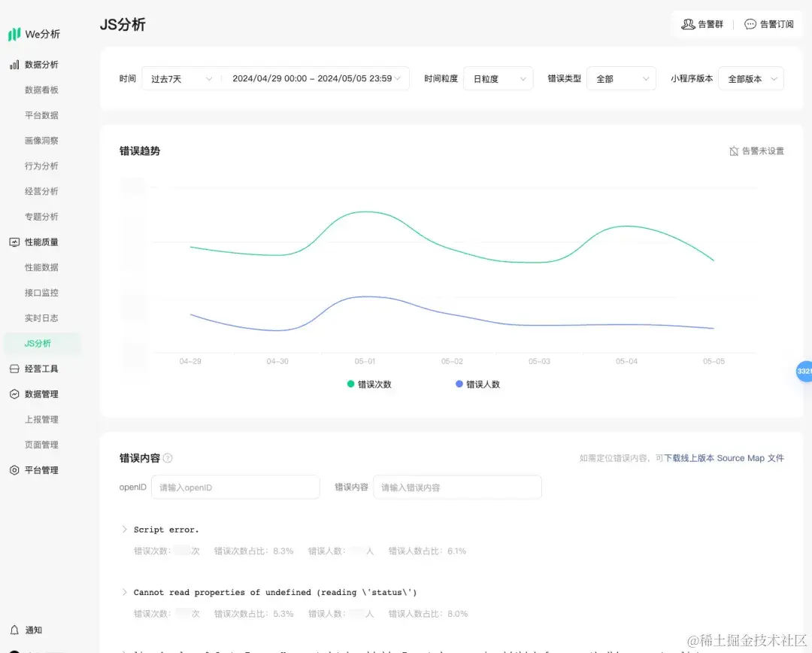
Task: Click the 错误趋势 section title
Action: [140, 150]
